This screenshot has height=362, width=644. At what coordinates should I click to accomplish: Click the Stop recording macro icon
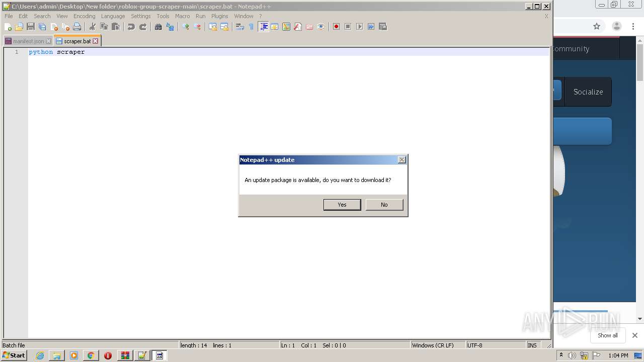tap(348, 27)
